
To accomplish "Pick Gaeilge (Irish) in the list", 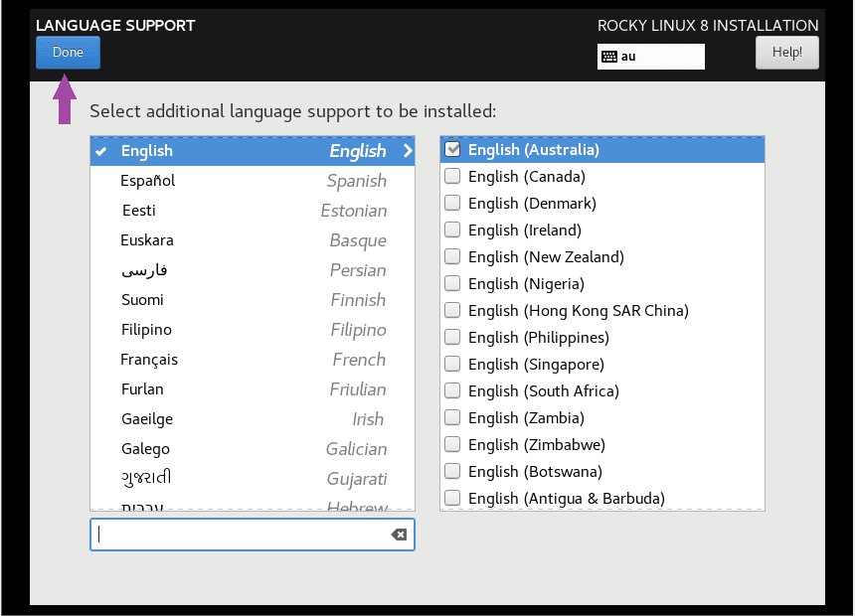I will click(253, 419).
